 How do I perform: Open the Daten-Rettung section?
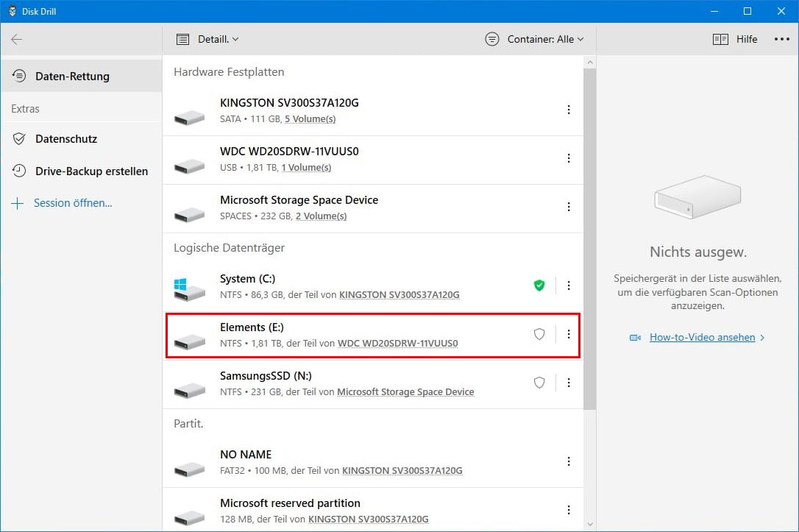pyautogui.click(x=82, y=76)
